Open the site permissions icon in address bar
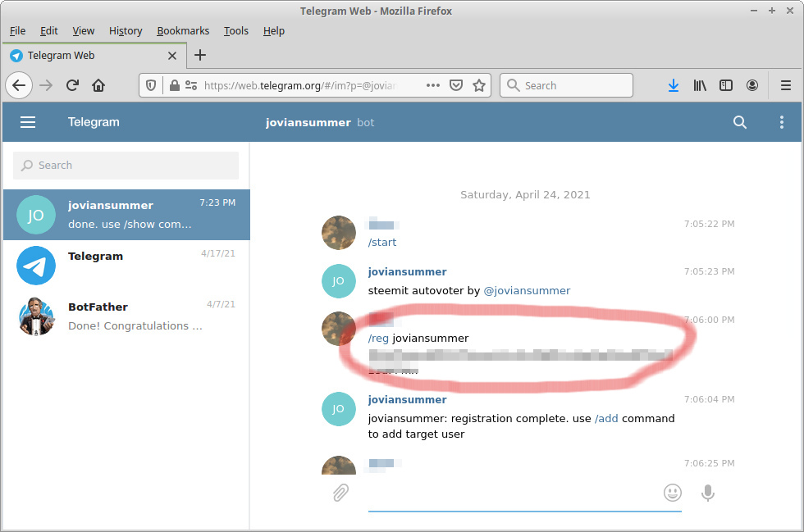Screen dimensions: 804x532 click(191, 85)
